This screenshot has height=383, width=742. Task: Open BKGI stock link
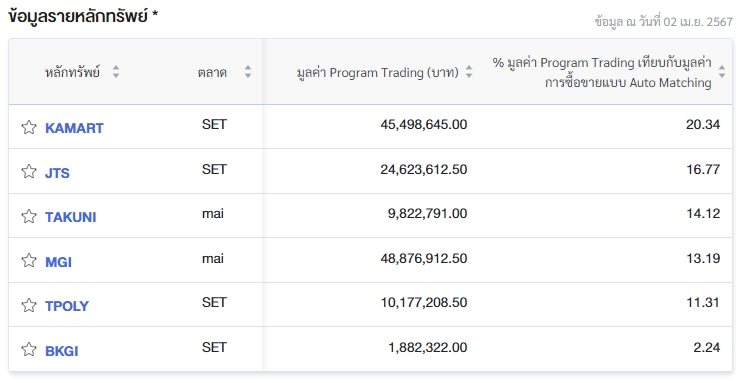[62, 351]
